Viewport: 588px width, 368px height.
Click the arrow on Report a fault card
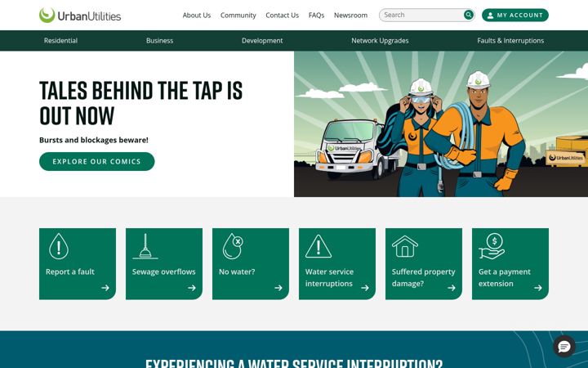click(105, 288)
